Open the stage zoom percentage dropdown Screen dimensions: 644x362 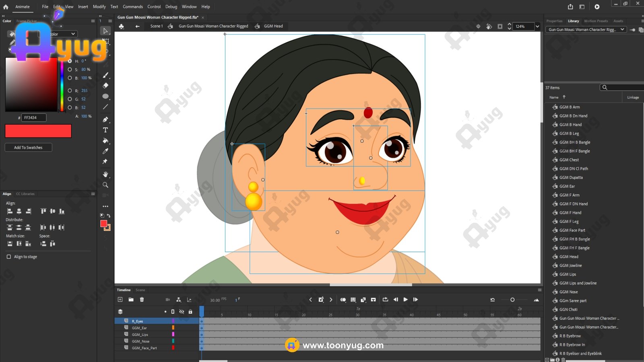tap(537, 27)
